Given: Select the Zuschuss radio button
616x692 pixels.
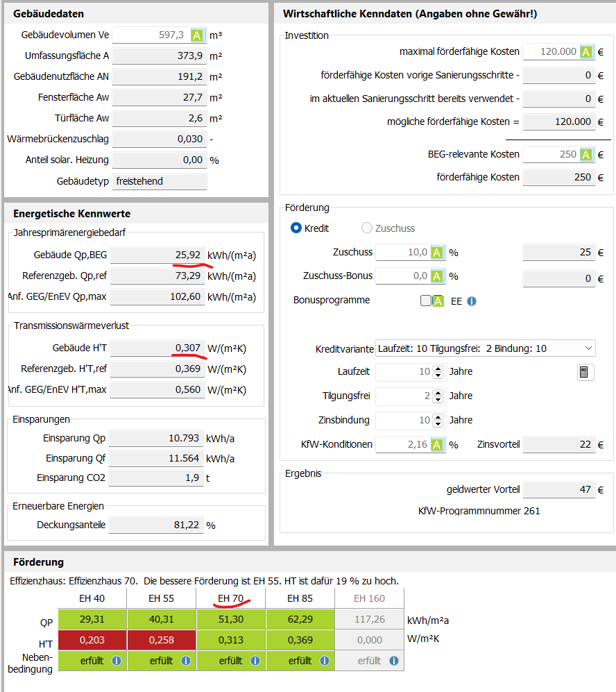Looking at the screenshot, I should pos(366,228).
